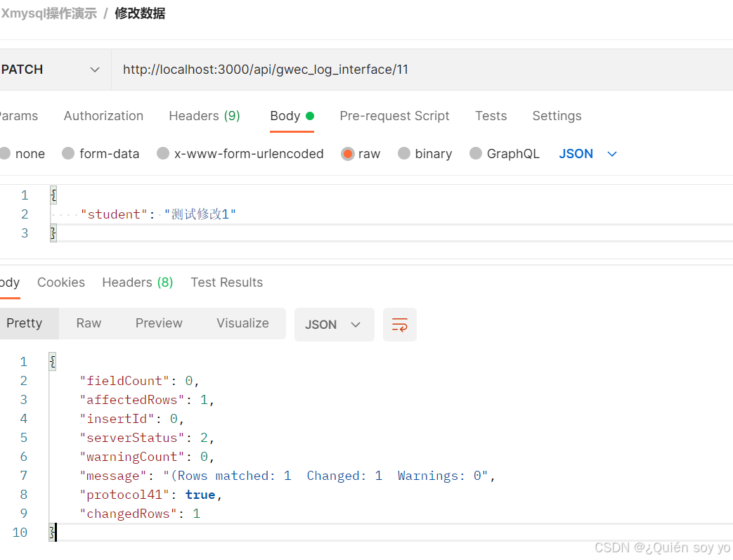The width and height of the screenshot is (733, 560).
Task: Open the Authorization tab
Action: (103, 116)
